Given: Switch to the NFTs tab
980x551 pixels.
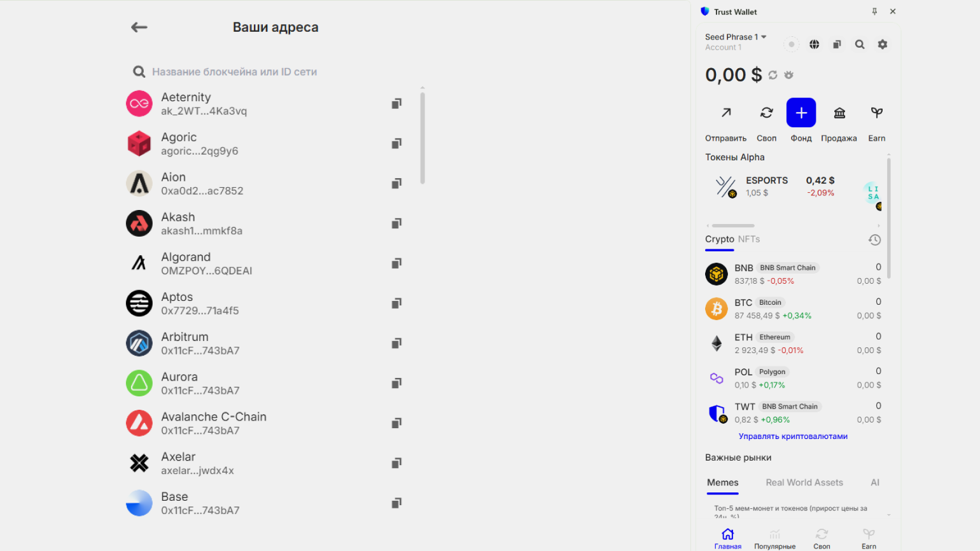Looking at the screenshot, I should pos(749,239).
